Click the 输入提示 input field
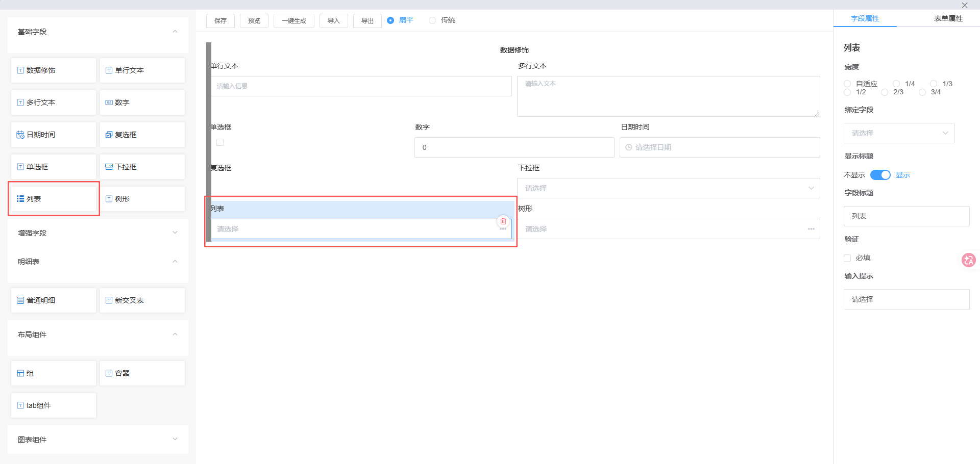This screenshot has width=980, height=464. pyautogui.click(x=906, y=299)
